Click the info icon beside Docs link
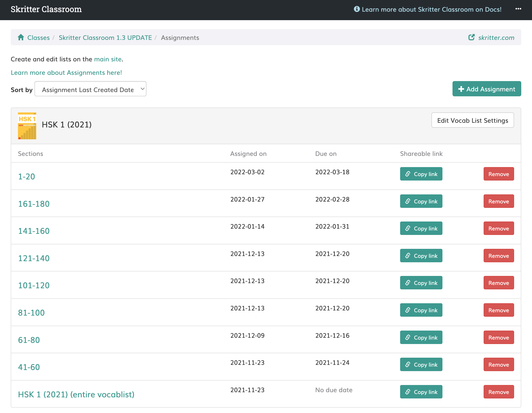The width and height of the screenshot is (532, 413). point(357,9)
